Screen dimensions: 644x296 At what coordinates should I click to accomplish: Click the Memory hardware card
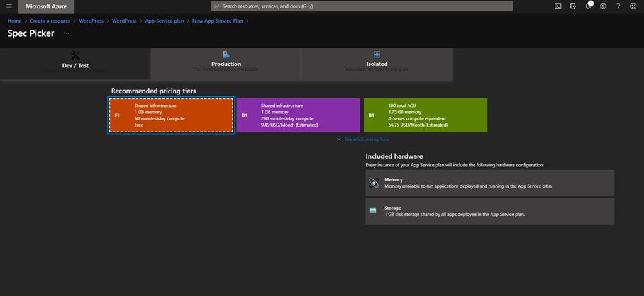[490, 183]
